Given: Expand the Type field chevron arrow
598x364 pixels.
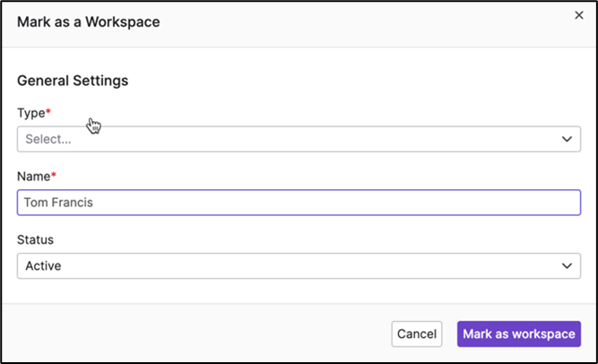Looking at the screenshot, I should 567,139.
